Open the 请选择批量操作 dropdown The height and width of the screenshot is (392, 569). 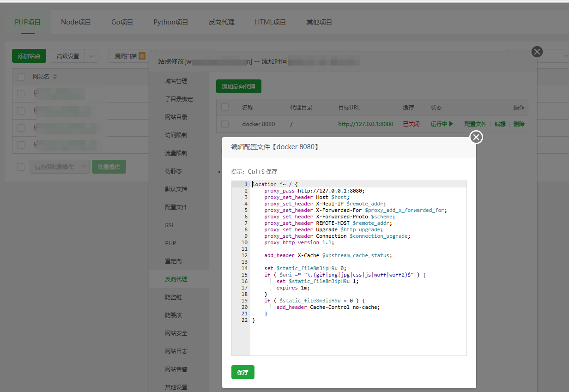pos(60,167)
